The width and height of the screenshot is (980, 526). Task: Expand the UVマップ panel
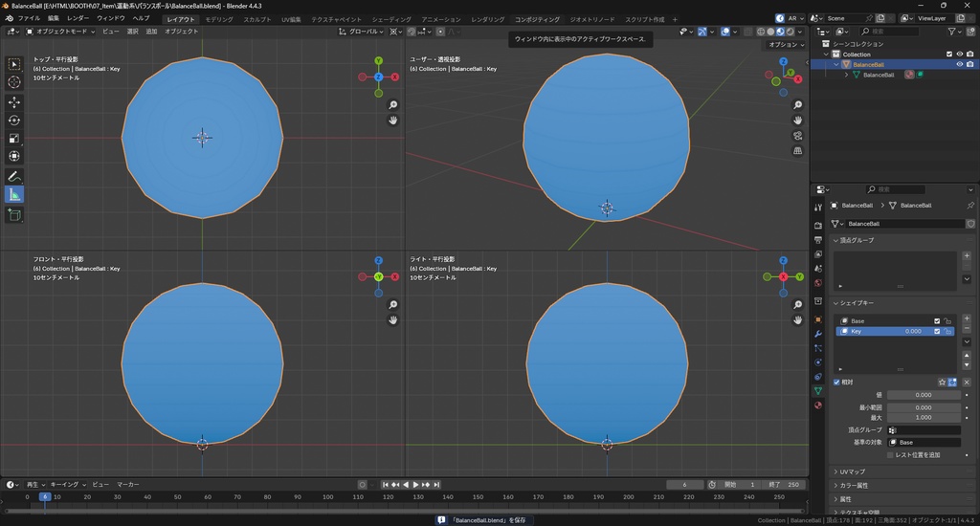(x=852, y=471)
